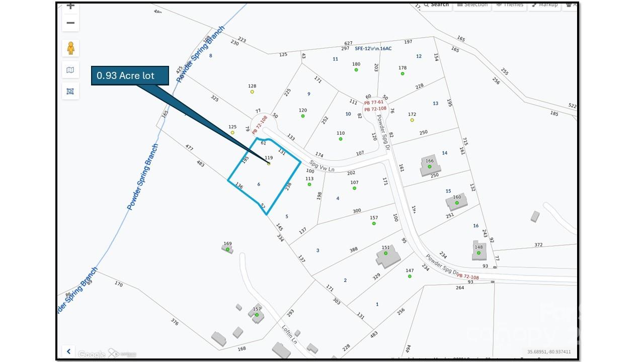
Task: Click the icon below the basemap button
Action: click(70, 91)
